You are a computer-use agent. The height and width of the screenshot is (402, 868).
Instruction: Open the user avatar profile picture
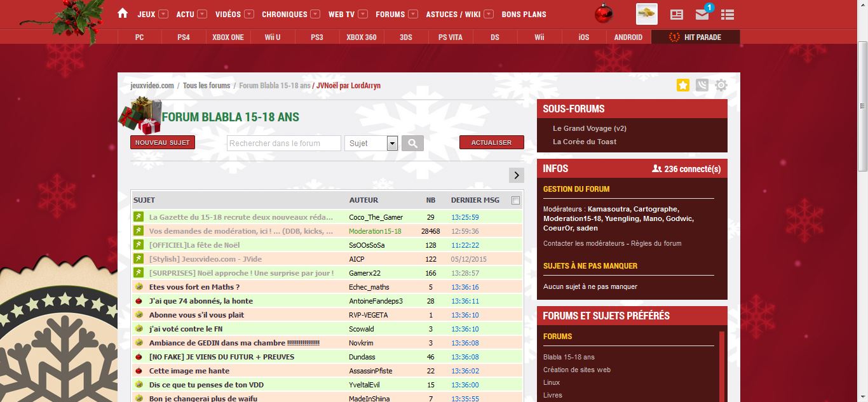tap(647, 14)
